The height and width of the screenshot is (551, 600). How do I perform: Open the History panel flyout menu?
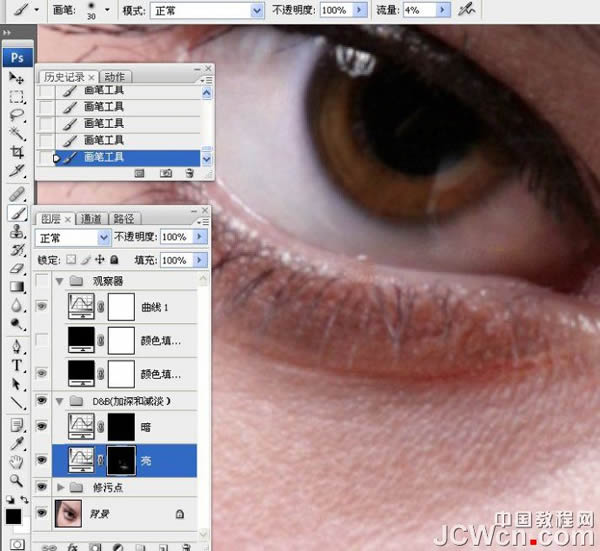pos(206,80)
